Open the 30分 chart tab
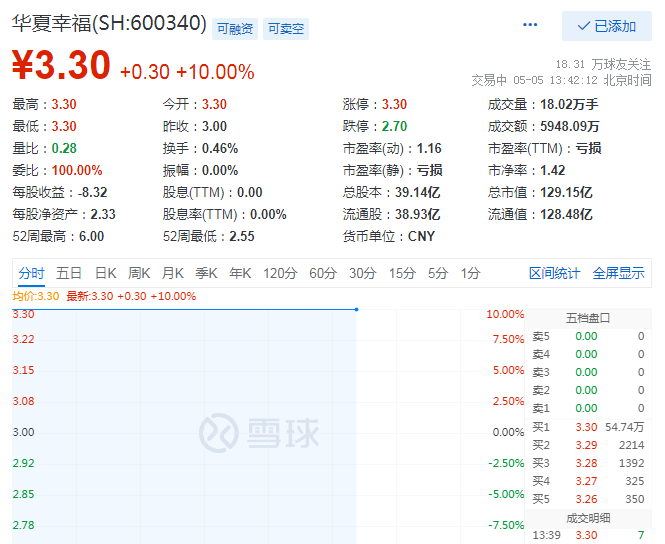 point(363,273)
